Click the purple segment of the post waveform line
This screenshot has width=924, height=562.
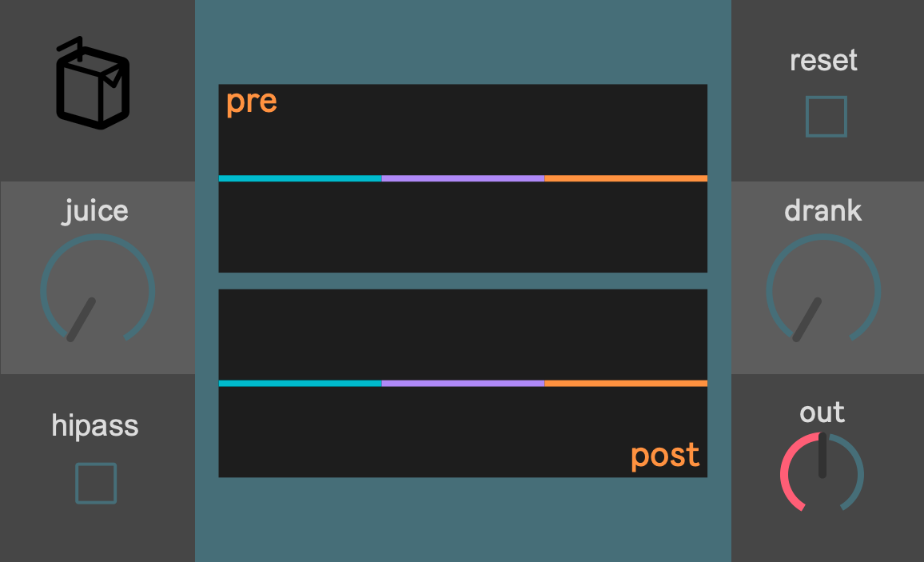(463, 384)
